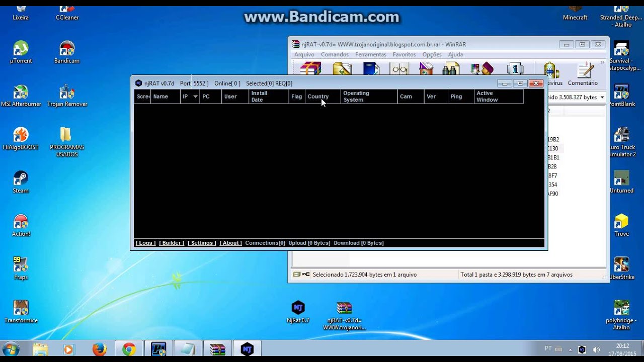Open Comandos menu in WinRAR
644x362 pixels.
pos(335,54)
